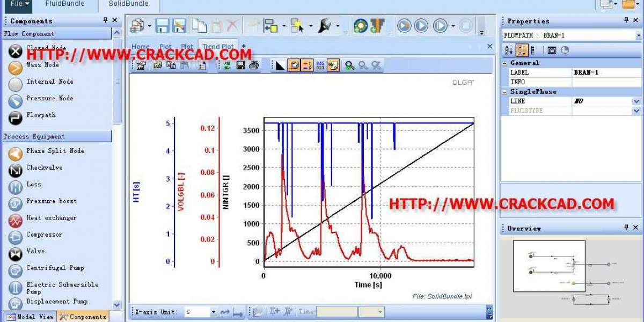The height and width of the screenshot is (322, 644).
Task: Open the LINE property dropdown
Action: tap(636, 101)
